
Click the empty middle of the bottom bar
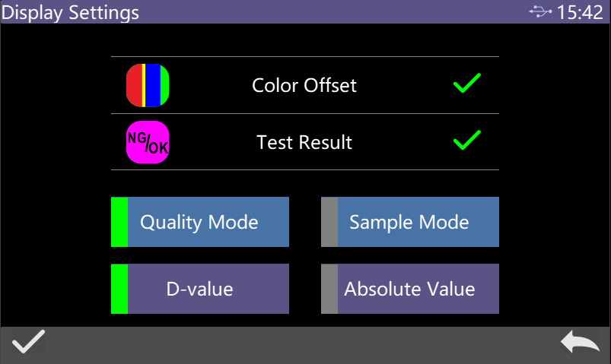point(304,345)
